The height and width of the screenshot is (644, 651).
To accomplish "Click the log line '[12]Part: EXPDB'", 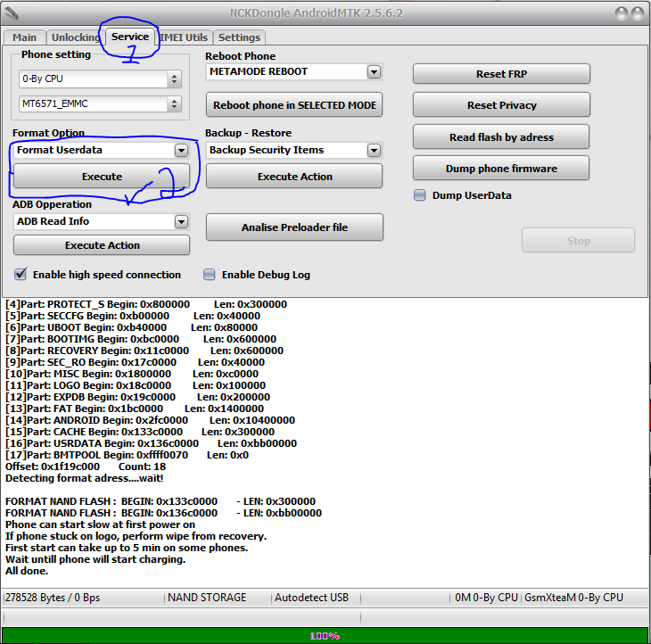I will click(x=137, y=397).
